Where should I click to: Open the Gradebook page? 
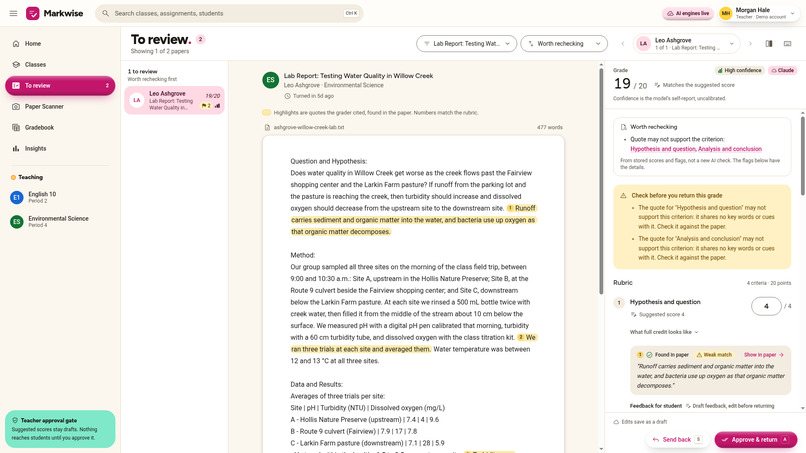click(x=60, y=128)
